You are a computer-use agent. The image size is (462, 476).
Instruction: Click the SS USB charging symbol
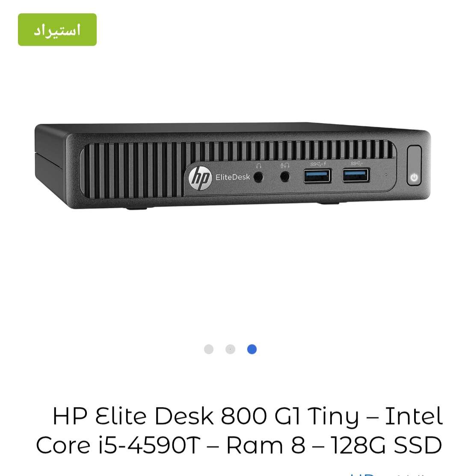[318, 164]
